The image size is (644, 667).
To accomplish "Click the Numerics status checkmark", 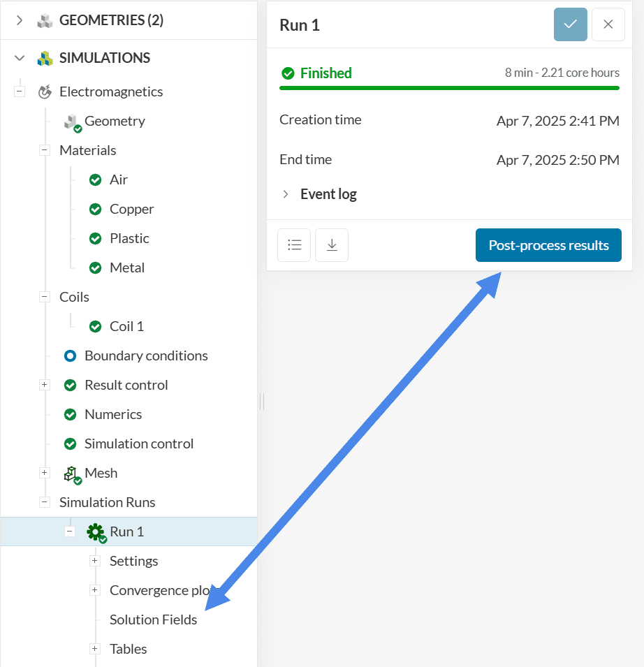I will [x=70, y=415].
